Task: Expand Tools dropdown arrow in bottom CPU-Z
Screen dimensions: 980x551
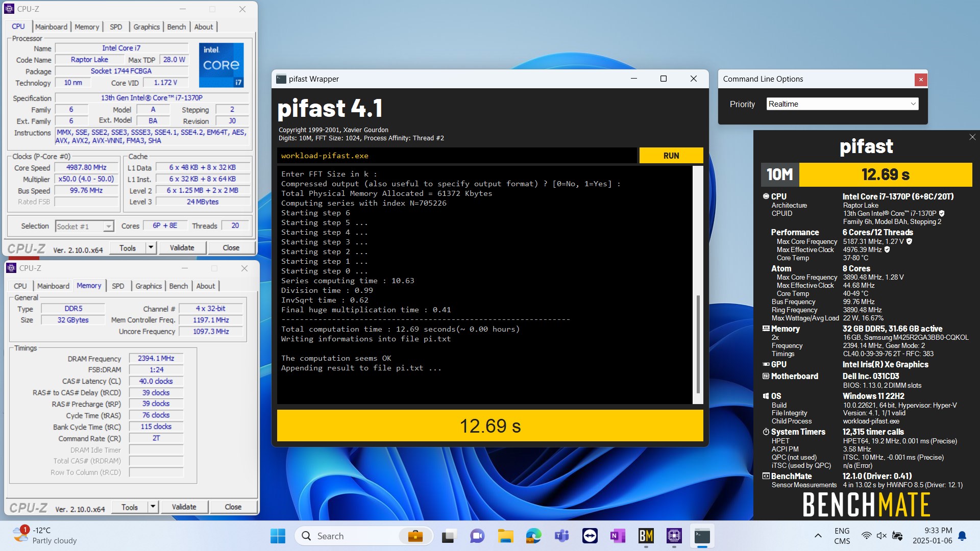Action: point(153,507)
